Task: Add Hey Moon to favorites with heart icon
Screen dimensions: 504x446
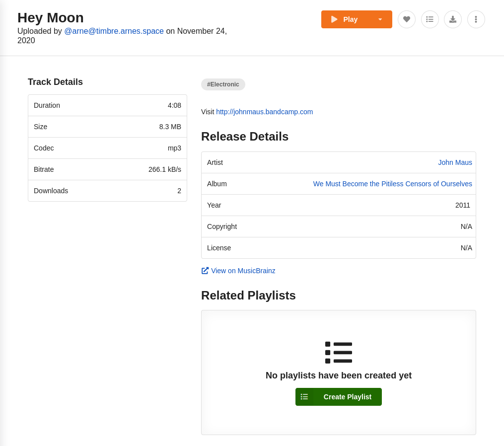Action: pyautogui.click(x=407, y=19)
